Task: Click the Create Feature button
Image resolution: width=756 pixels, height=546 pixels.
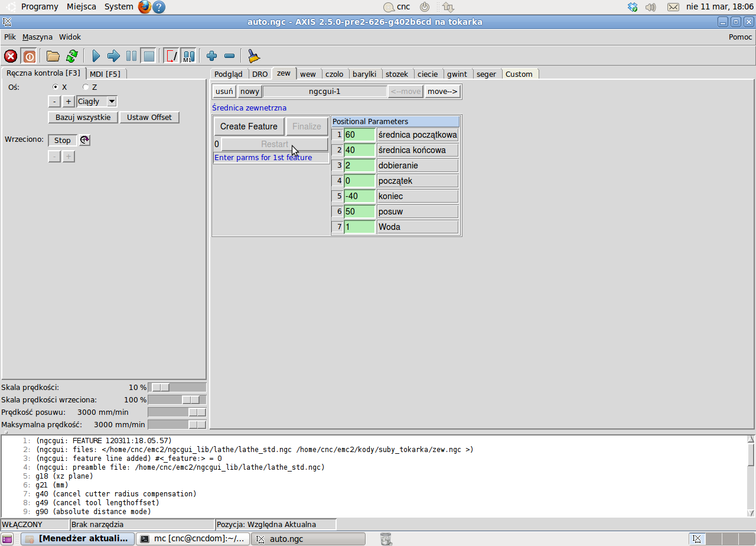Action: pyautogui.click(x=249, y=126)
